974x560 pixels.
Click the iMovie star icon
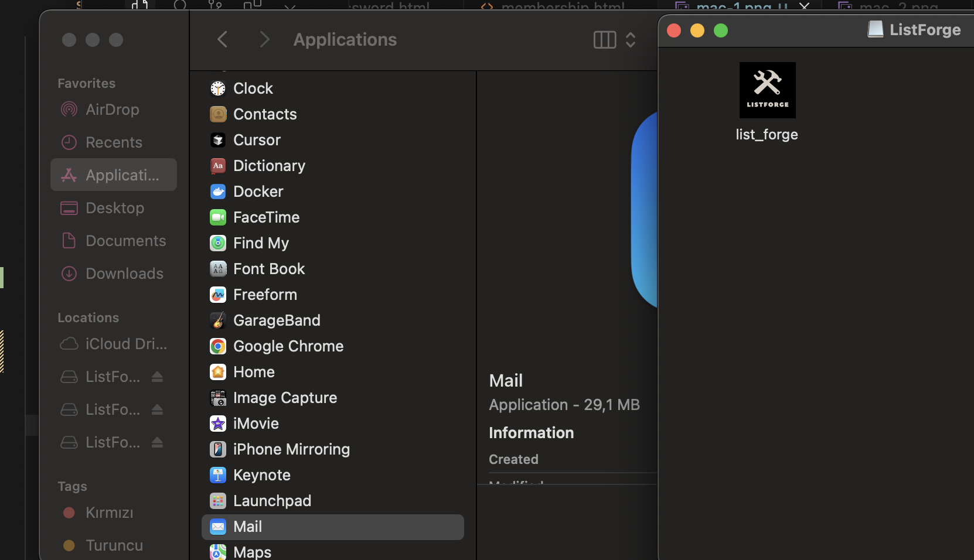click(218, 424)
